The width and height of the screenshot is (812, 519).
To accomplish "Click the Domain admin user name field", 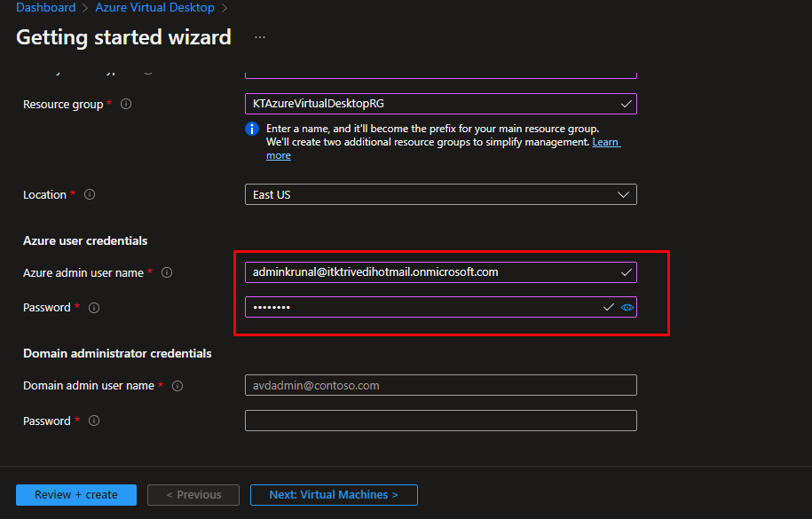I will 440,386.
